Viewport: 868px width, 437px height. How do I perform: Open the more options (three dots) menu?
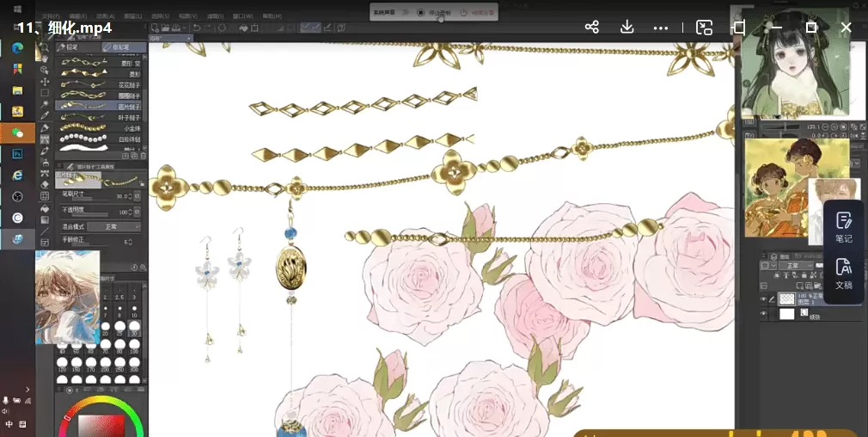[661, 28]
